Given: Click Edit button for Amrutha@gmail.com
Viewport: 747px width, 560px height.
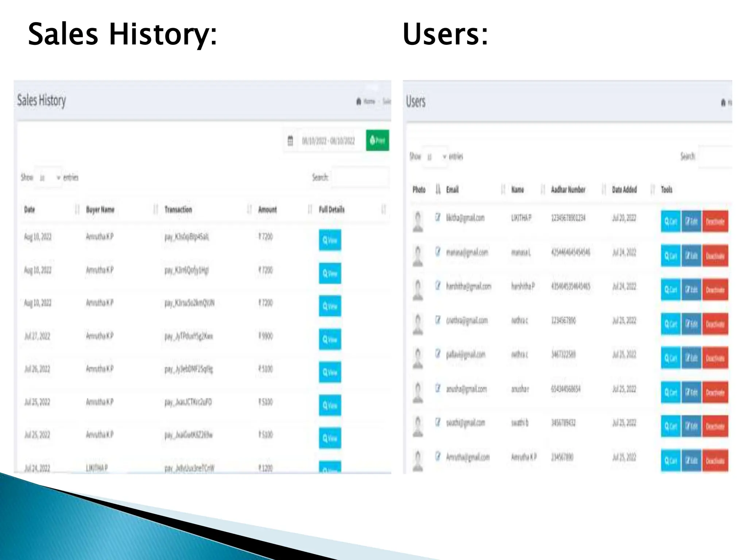Looking at the screenshot, I should (x=691, y=460).
